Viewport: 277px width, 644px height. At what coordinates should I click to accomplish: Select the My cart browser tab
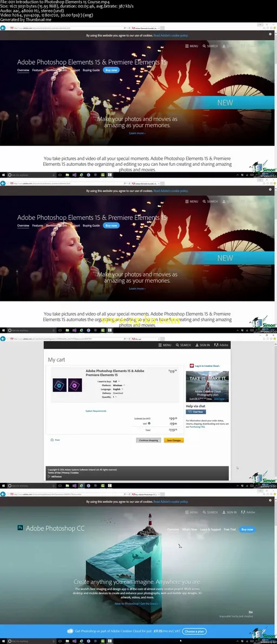click(145, 339)
